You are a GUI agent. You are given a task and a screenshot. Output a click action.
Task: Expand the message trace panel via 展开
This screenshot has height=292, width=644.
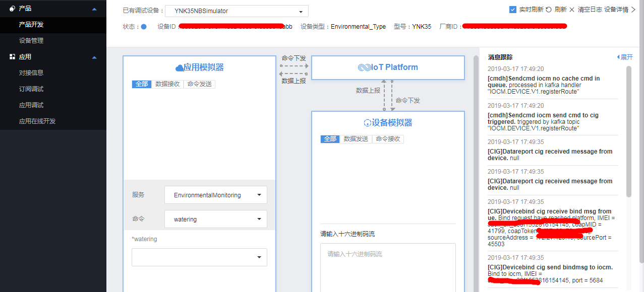[625, 57]
